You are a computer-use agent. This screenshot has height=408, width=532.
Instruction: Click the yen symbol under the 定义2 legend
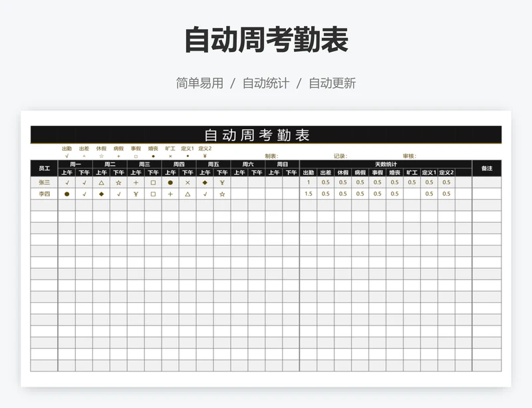click(205, 156)
